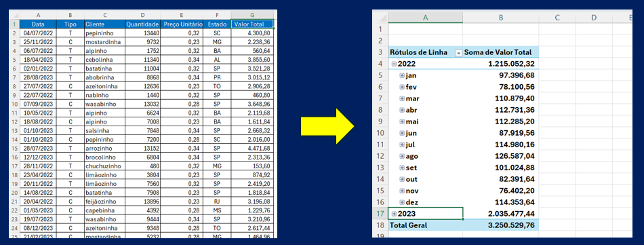Select the pivot value '76.402,20'
644x245 pixels.
click(501, 191)
